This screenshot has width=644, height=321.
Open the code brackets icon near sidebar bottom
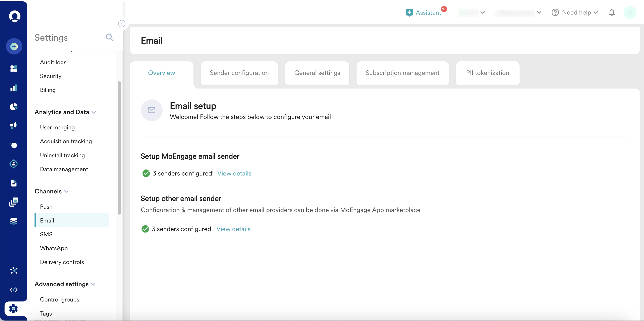[14, 290]
